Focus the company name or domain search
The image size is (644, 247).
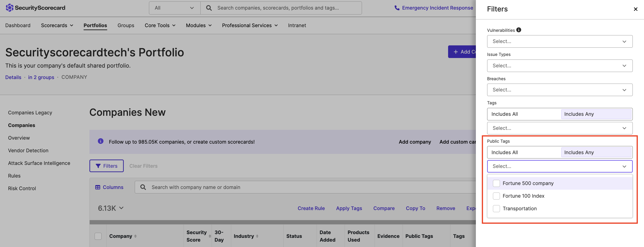coord(305,187)
